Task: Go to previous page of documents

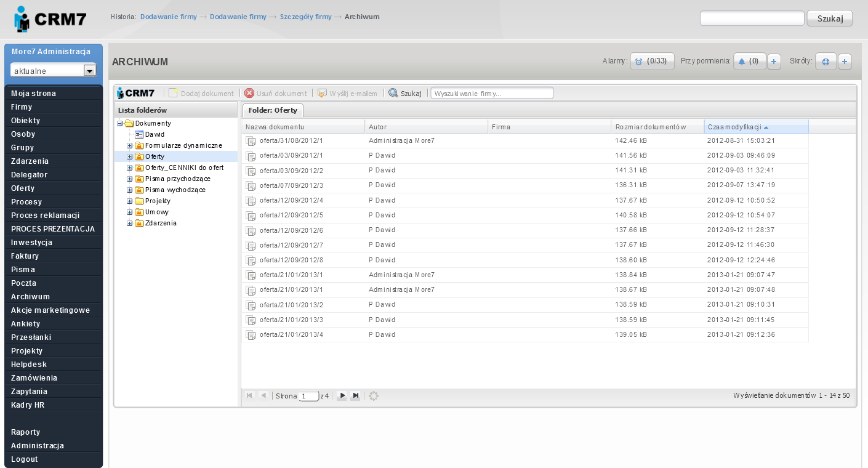Action: (x=263, y=395)
